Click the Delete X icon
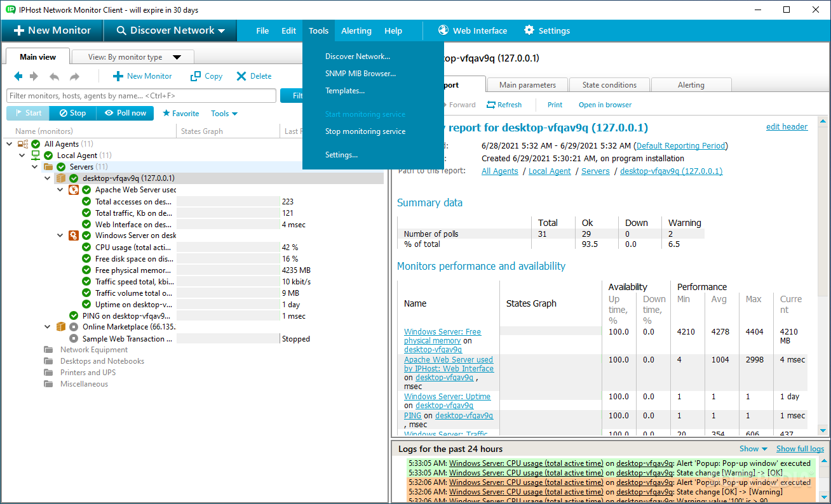The height and width of the screenshot is (504, 831). [x=241, y=76]
